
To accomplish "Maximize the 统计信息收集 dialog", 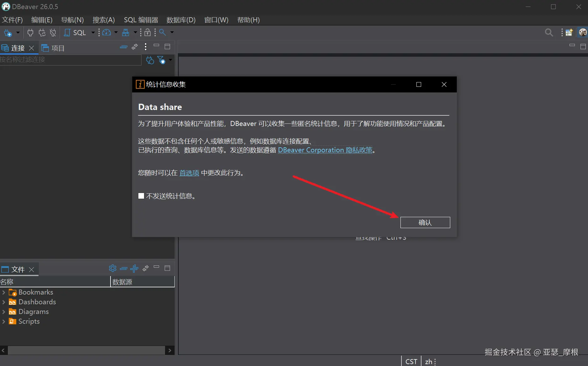I will pyautogui.click(x=419, y=84).
